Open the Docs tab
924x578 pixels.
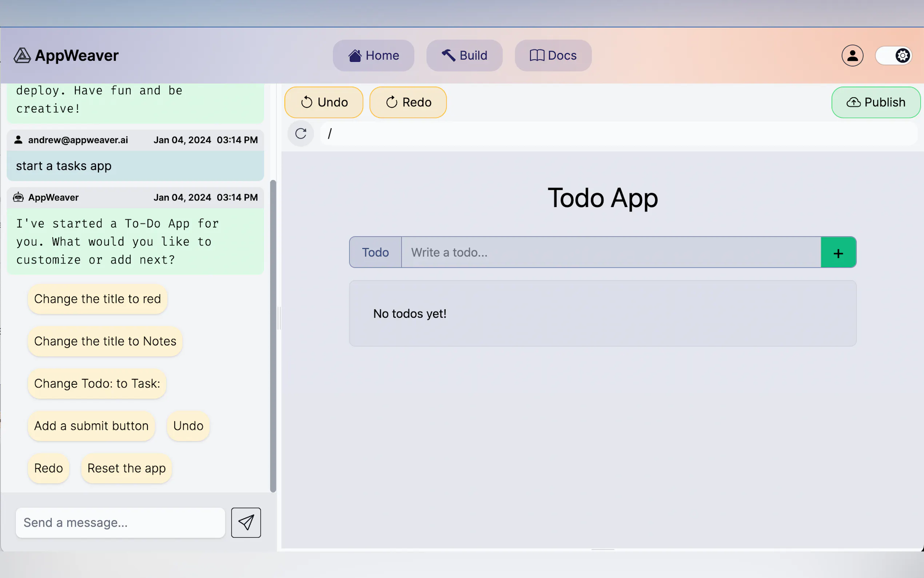click(553, 56)
